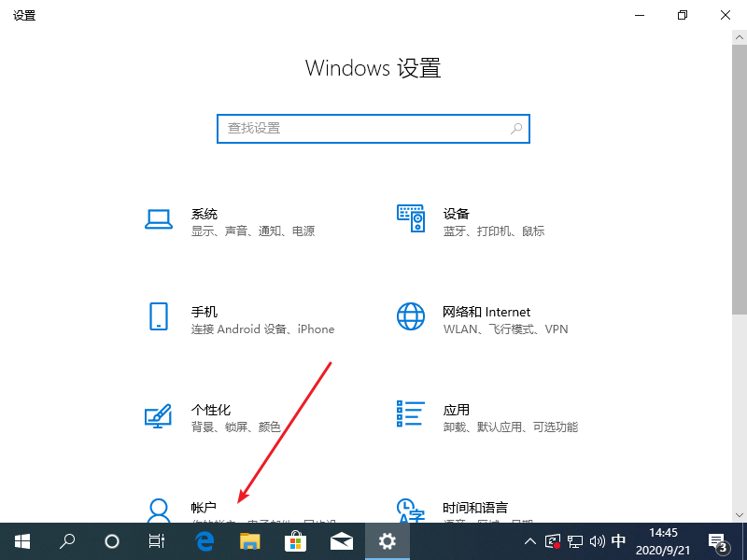Open Action Center showing 3 notifications

[x=717, y=541]
